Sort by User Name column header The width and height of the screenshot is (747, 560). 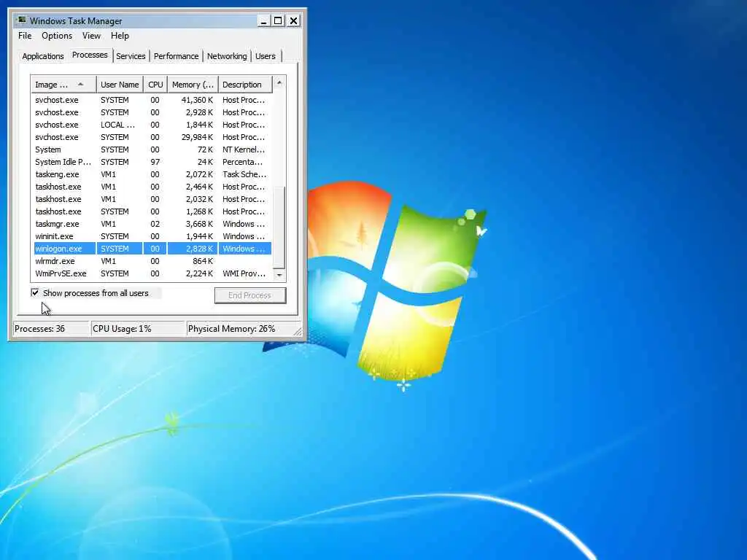click(x=120, y=85)
